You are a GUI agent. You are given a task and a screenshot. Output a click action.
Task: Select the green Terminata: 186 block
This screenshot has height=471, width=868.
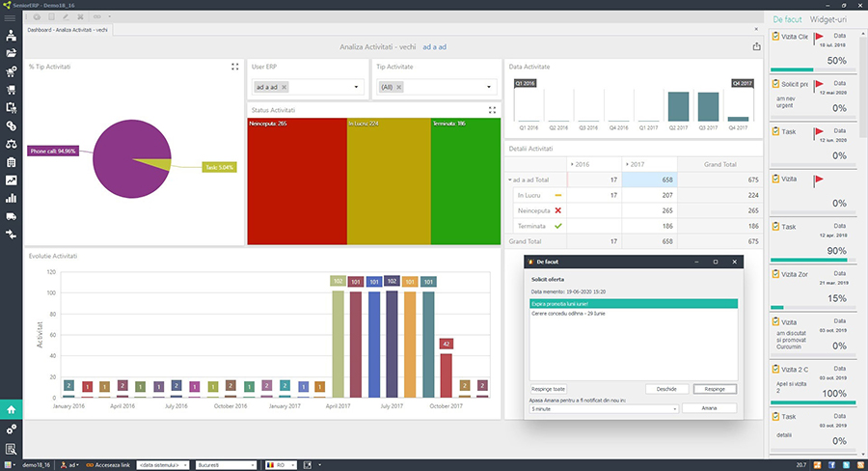[x=466, y=181]
